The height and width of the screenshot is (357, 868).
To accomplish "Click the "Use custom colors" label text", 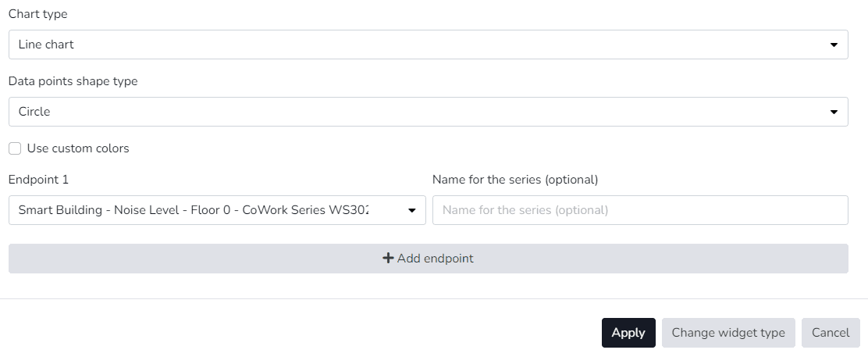I will [x=78, y=148].
